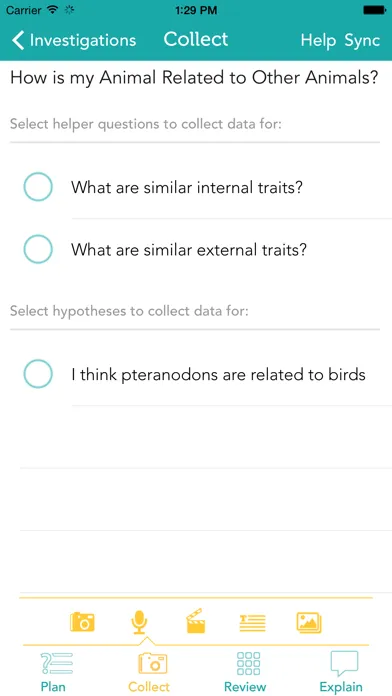Select the microphone audio recording icon
This screenshot has height=696, width=392.
(x=139, y=622)
